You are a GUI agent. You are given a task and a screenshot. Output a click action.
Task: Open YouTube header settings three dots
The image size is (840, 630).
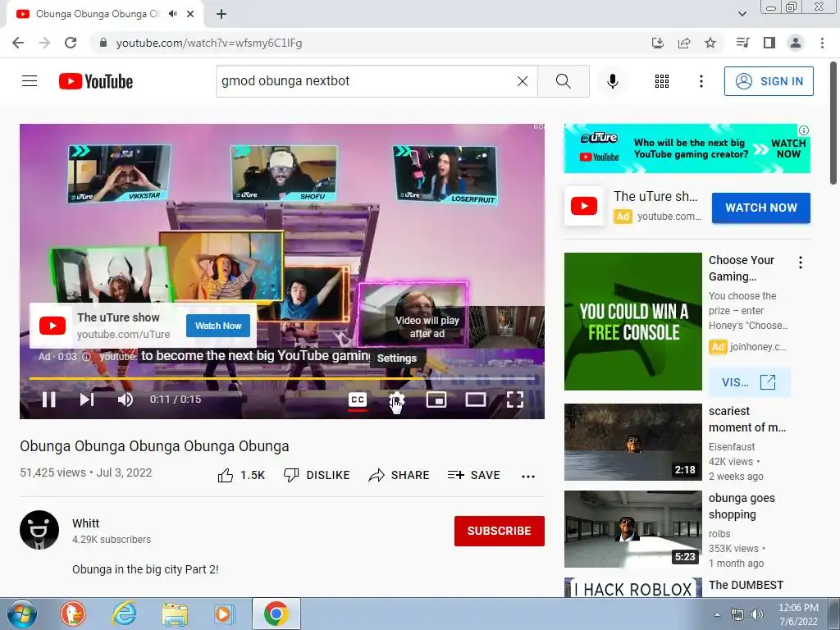click(701, 81)
